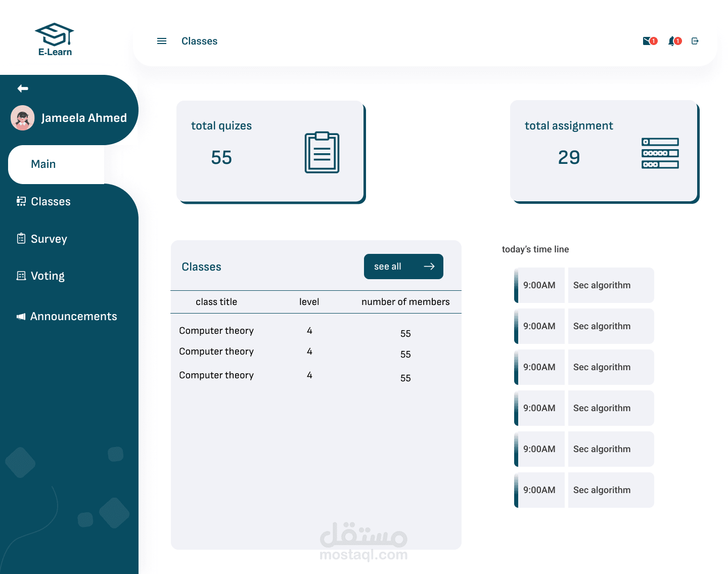
Task: Click the assignment count 29
Action: pos(569,157)
